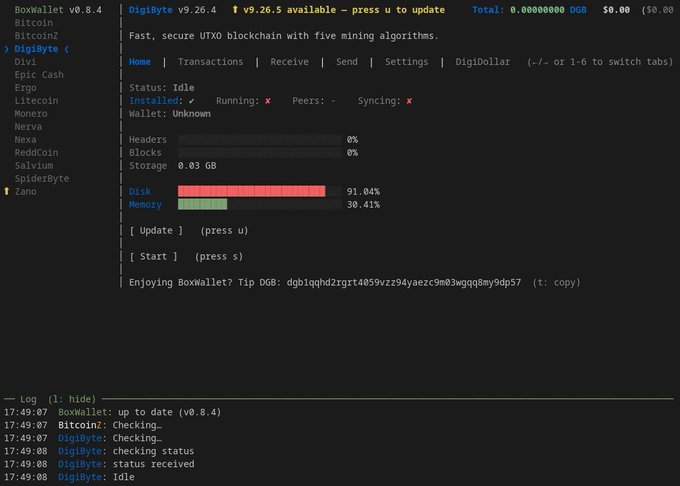Click the Blocks progress bar
The width and height of the screenshot is (680, 486).
click(259, 153)
